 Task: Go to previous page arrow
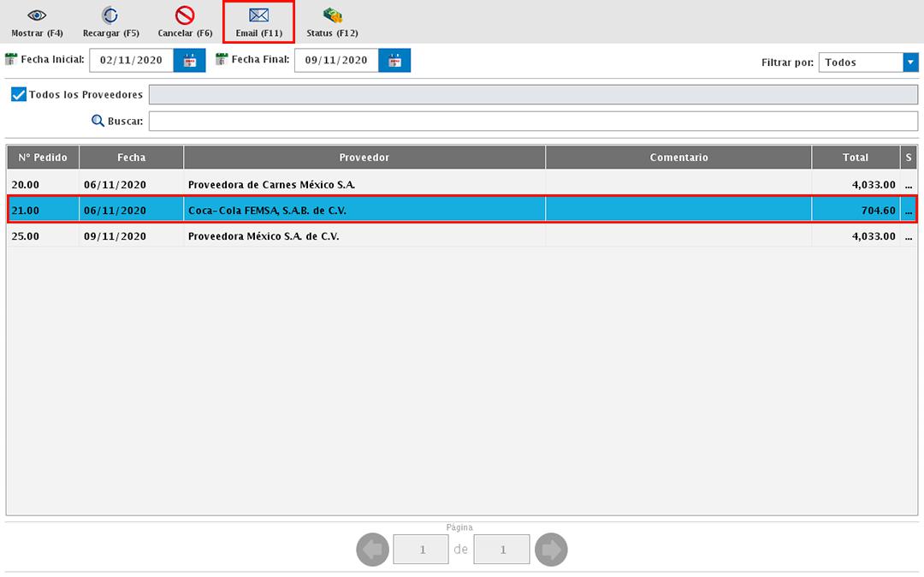[x=372, y=550]
